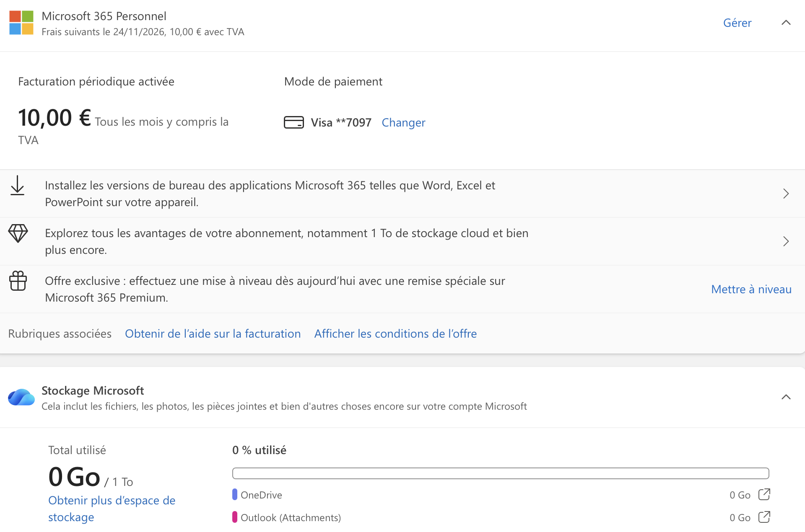Screen dimensions: 805x532
Task: Click Obtenir plus d'espace de stockage
Action: [x=112, y=509]
